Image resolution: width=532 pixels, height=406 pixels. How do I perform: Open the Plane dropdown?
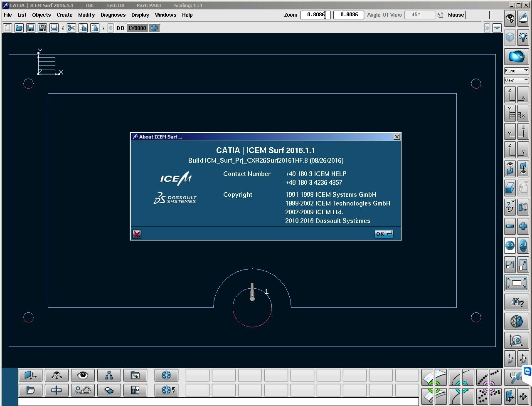pyautogui.click(x=516, y=71)
